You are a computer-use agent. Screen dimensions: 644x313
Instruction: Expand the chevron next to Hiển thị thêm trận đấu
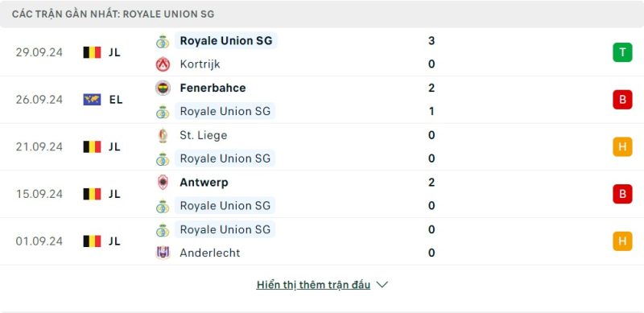pyautogui.click(x=382, y=285)
